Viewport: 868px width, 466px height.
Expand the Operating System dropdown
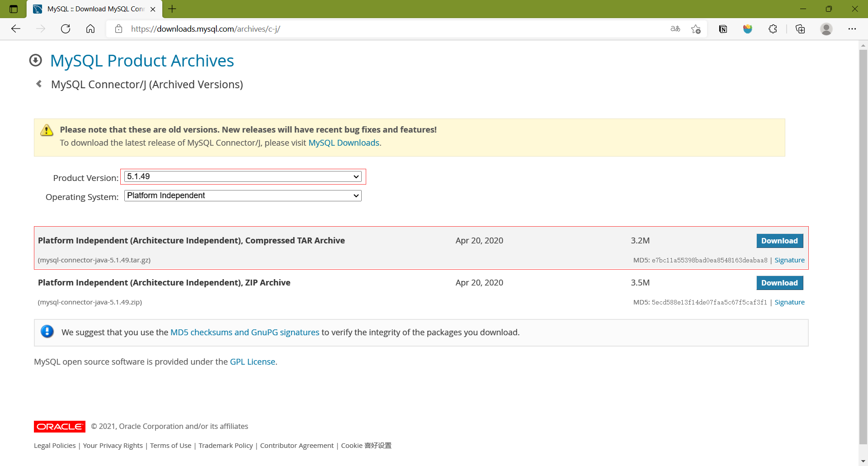click(243, 195)
